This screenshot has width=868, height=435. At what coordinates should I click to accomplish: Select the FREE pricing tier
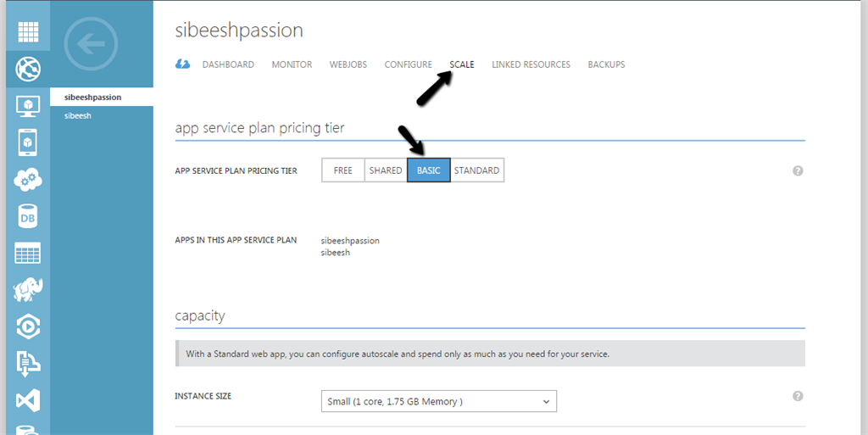pyautogui.click(x=343, y=170)
